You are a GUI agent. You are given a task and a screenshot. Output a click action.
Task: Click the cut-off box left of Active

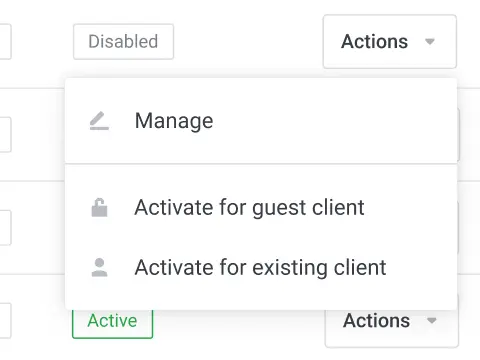[5, 321]
